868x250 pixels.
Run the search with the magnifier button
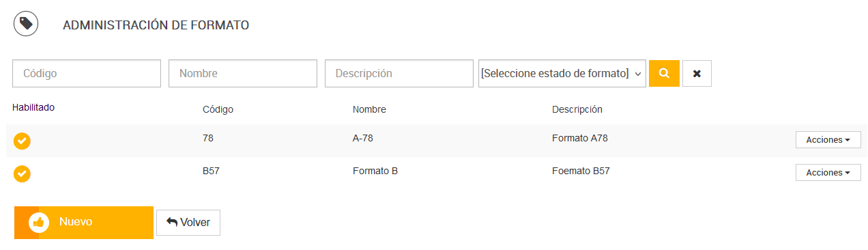pos(664,73)
